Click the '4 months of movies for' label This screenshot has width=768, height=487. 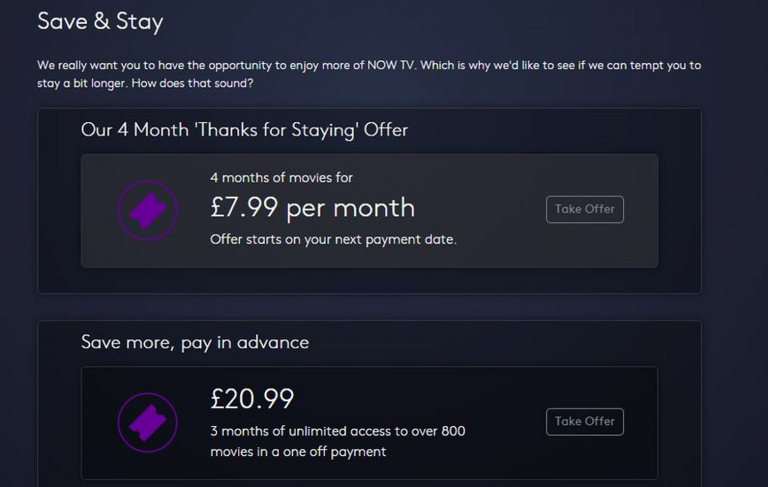[281, 178]
